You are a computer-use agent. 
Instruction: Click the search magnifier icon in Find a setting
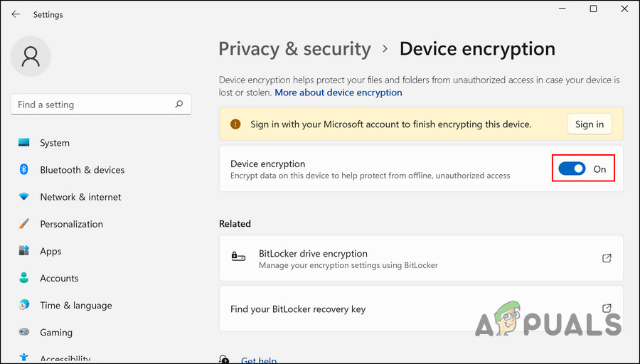click(179, 105)
